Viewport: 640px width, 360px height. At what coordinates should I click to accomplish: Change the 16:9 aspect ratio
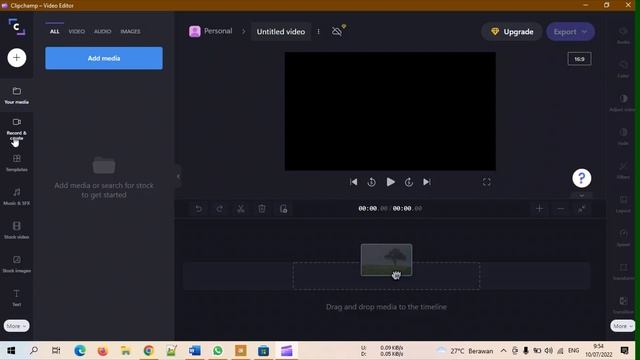579,59
